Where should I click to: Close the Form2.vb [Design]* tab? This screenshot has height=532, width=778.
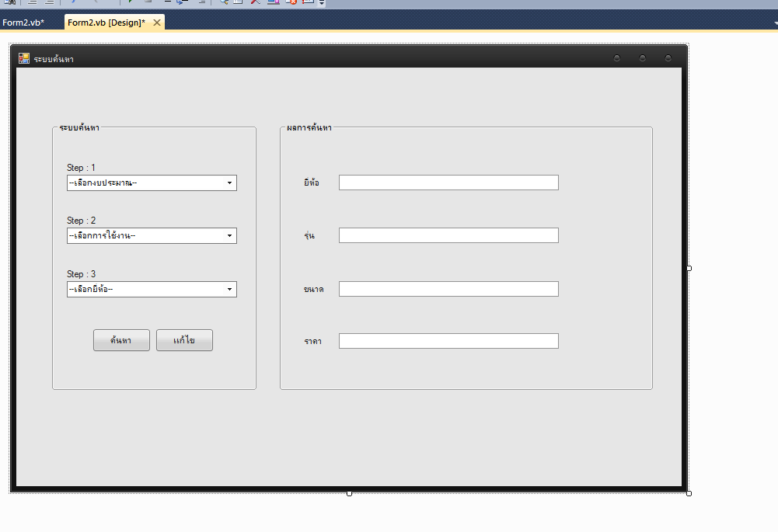point(157,23)
